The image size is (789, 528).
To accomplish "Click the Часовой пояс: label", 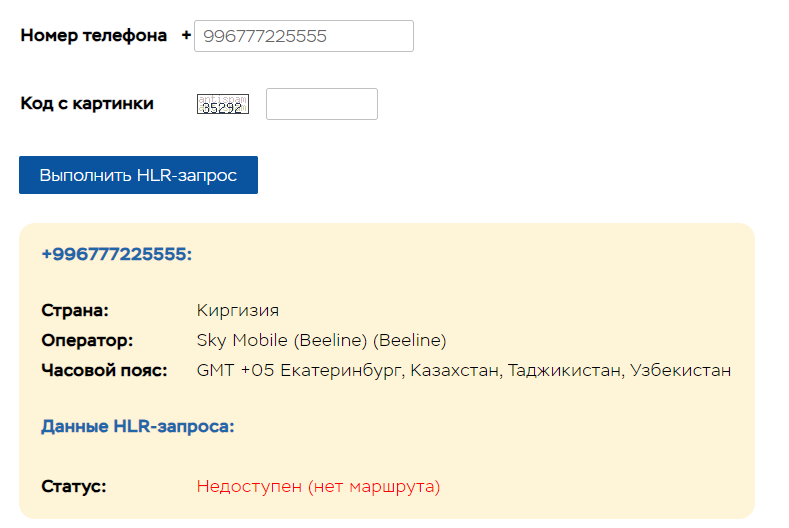I will click(107, 370).
